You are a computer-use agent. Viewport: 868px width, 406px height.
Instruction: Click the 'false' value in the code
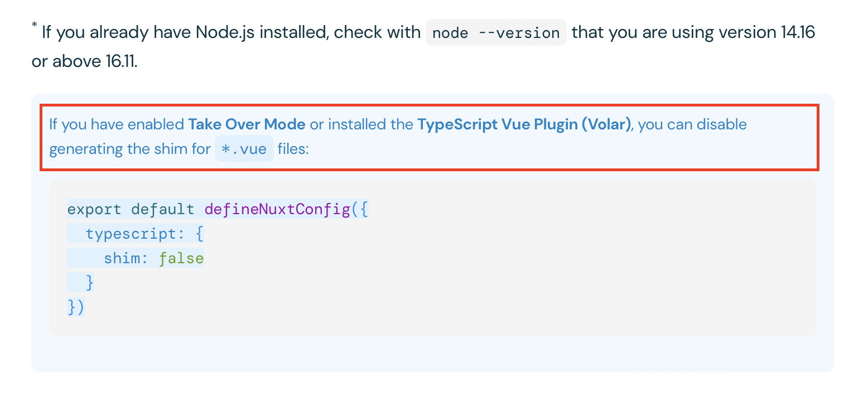coord(181,259)
